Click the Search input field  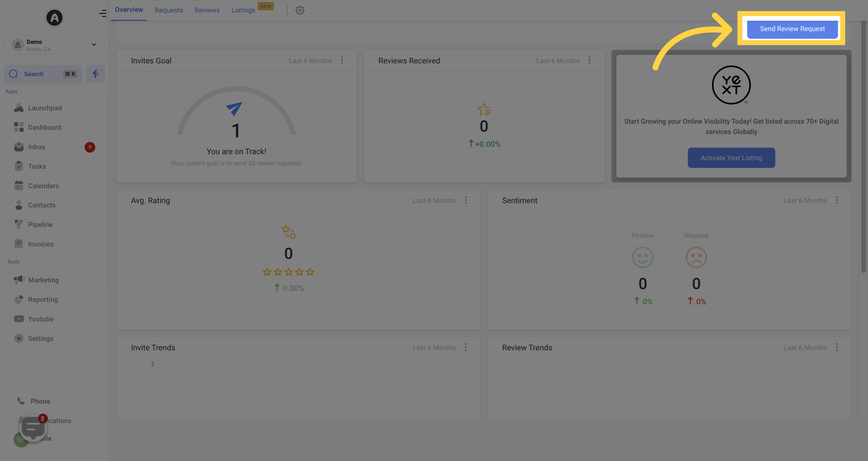[43, 73]
